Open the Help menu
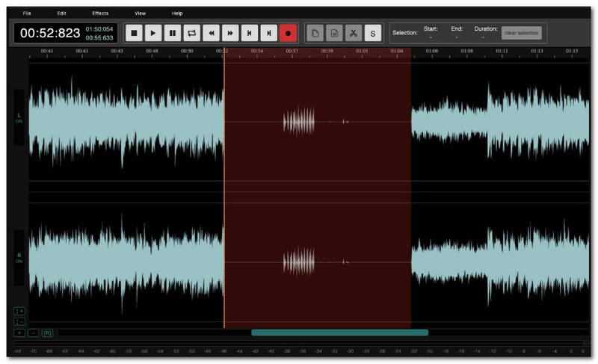 tap(177, 13)
